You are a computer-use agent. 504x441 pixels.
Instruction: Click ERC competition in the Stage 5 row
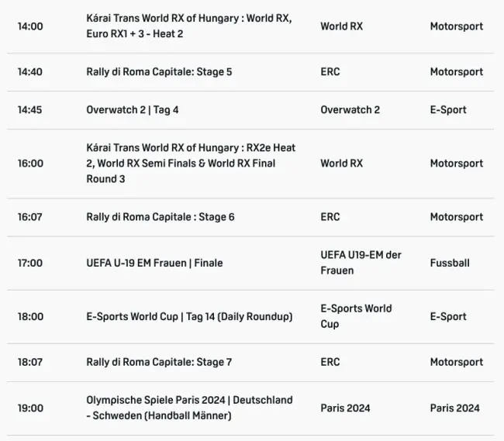[x=330, y=72]
